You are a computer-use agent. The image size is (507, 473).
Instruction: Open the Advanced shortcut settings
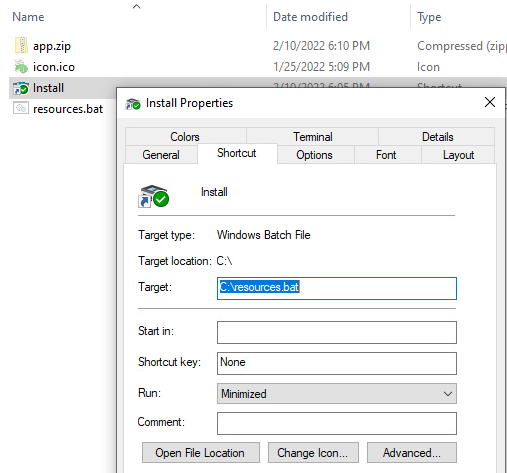click(x=412, y=453)
